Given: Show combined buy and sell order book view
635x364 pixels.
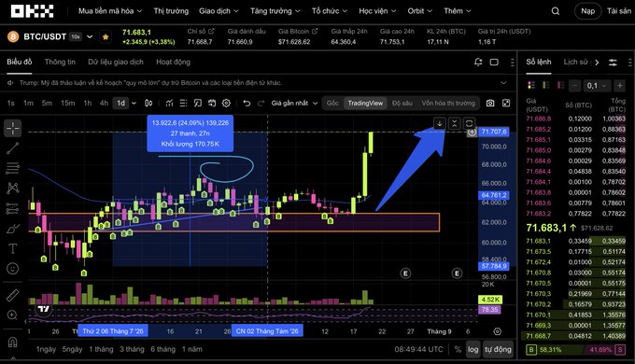Looking at the screenshot, I should pyautogui.click(x=531, y=85).
